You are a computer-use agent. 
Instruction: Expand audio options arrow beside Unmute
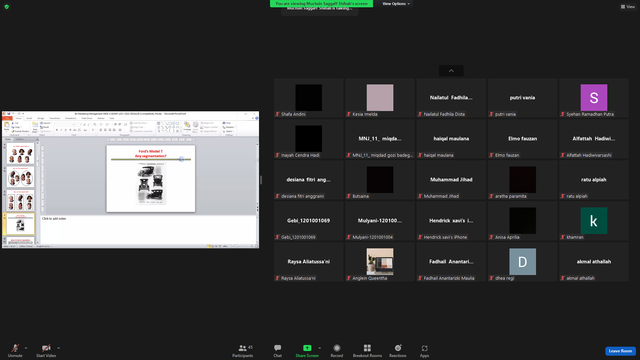pos(26,348)
